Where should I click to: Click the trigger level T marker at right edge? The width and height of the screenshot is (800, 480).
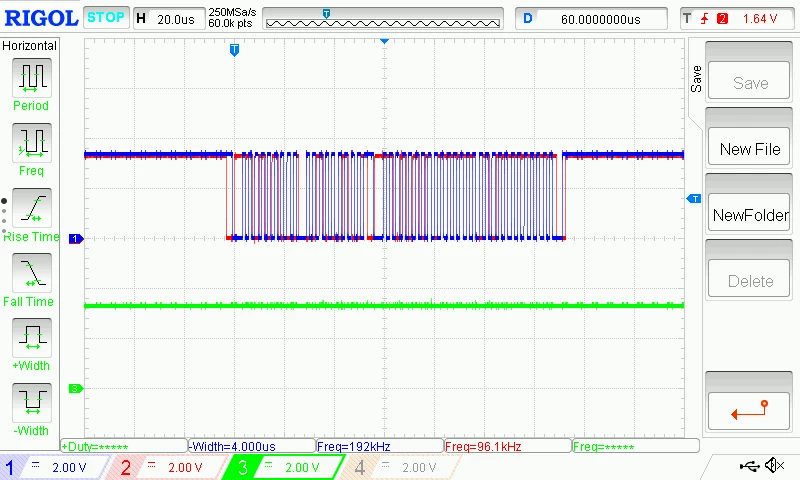tap(694, 198)
